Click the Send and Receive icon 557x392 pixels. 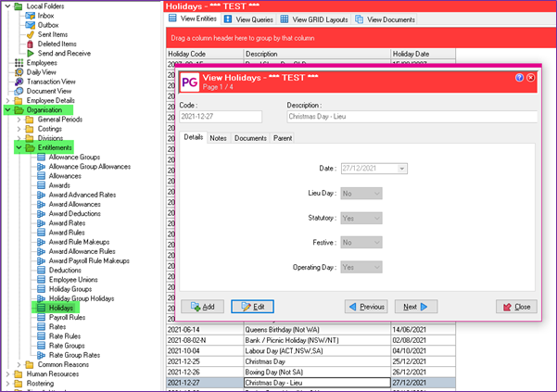pos(32,54)
